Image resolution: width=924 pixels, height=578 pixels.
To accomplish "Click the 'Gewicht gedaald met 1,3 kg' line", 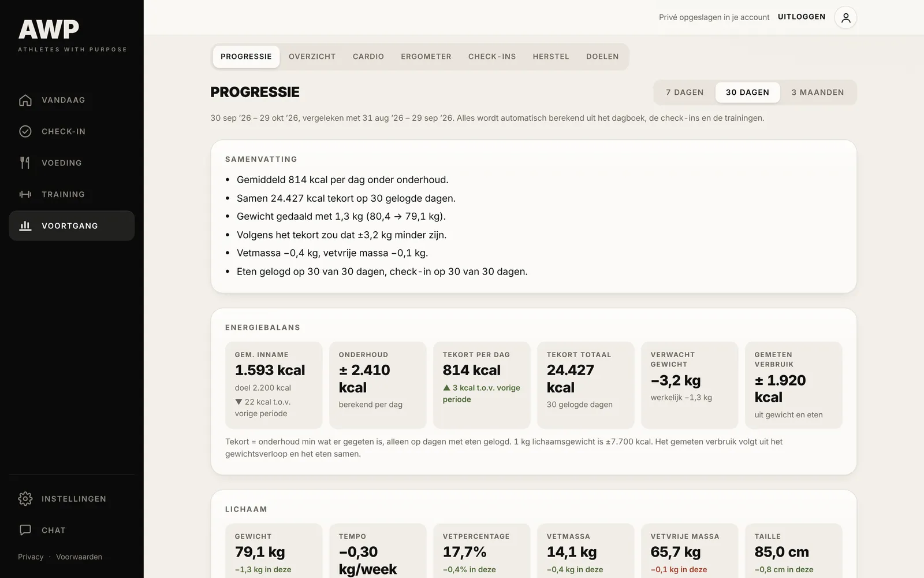I will 341,216.
